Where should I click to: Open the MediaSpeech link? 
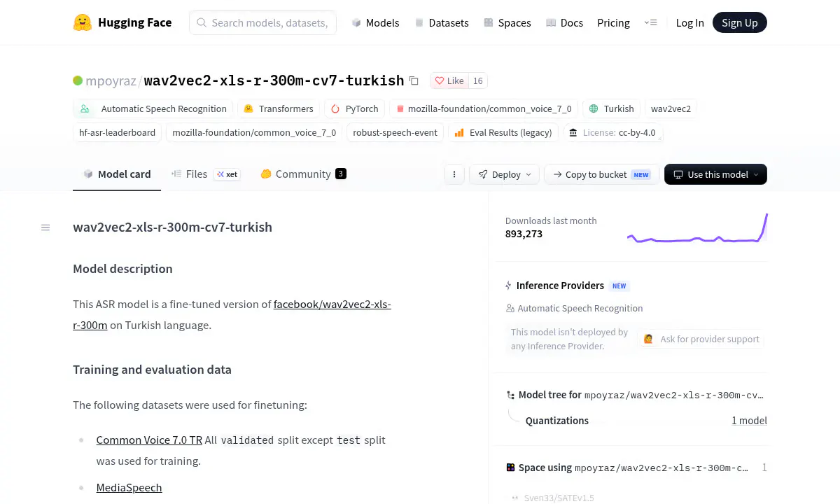[x=129, y=487]
